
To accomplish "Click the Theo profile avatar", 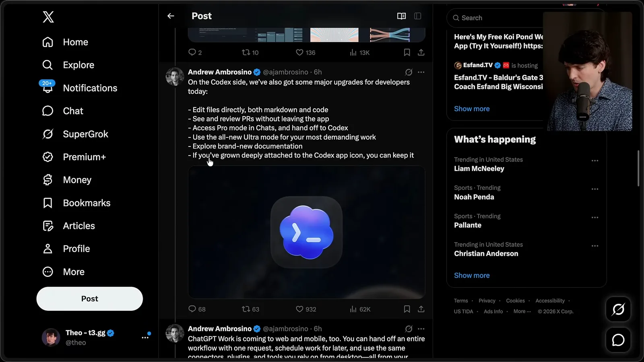I will 51,337.
